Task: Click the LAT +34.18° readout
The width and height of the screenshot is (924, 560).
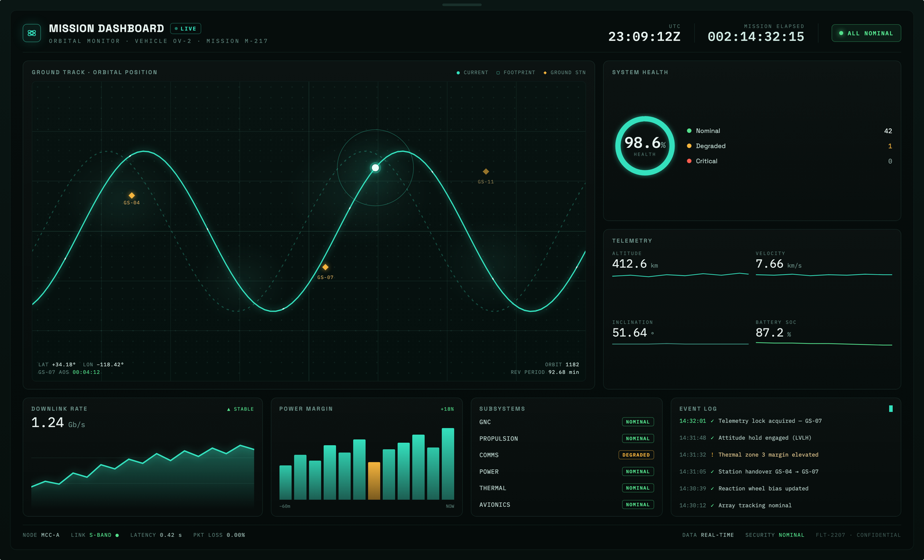Action: [57, 365]
